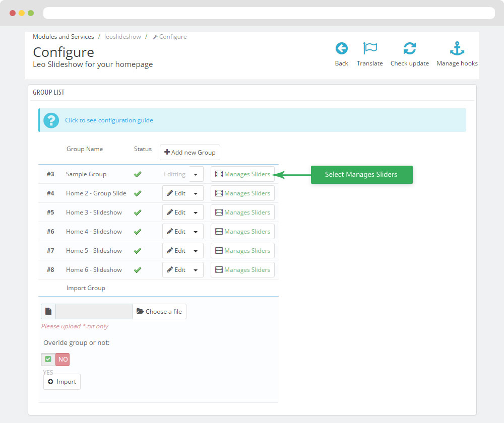
Task: Click the import file path input field
Action: tap(94, 311)
